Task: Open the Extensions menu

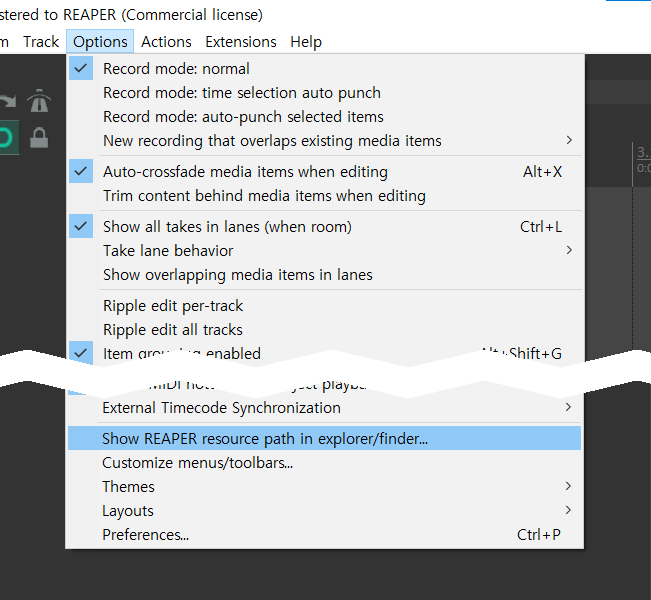Action: pos(241,42)
